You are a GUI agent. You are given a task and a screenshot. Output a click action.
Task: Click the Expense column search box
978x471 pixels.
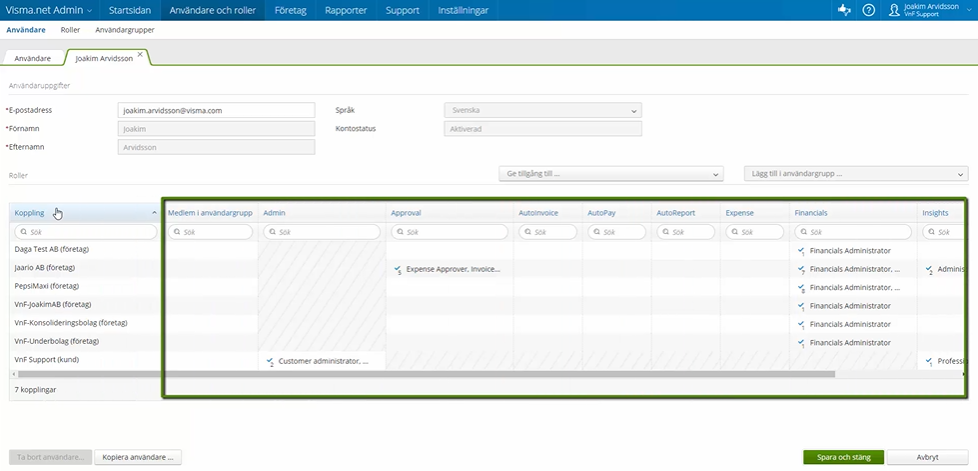tap(755, 232)
